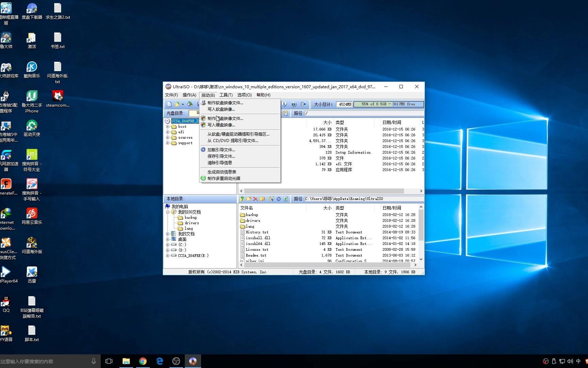
Task: Click the info (i) toolbar icon
Action: (x=284, y=104)
